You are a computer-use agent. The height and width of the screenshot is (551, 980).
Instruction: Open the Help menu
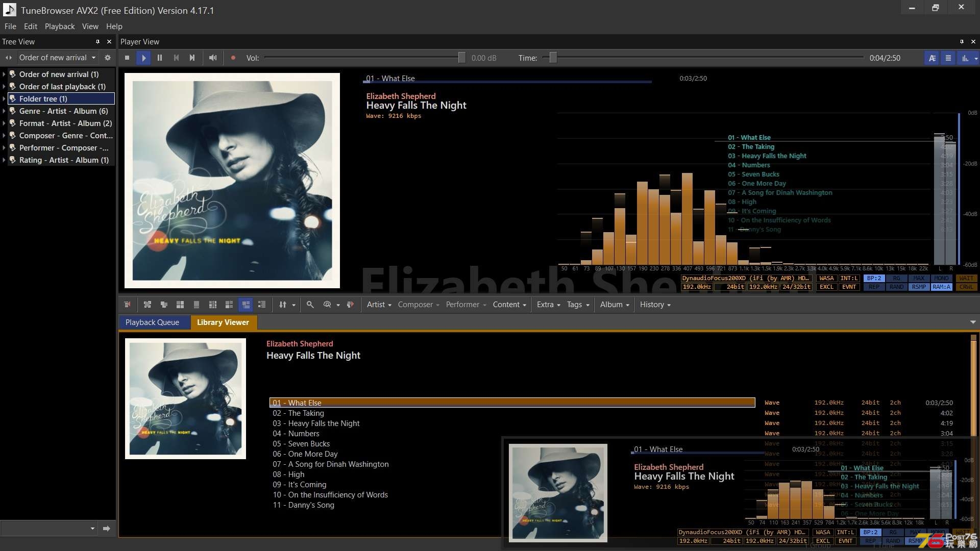(x=114, y=27)
